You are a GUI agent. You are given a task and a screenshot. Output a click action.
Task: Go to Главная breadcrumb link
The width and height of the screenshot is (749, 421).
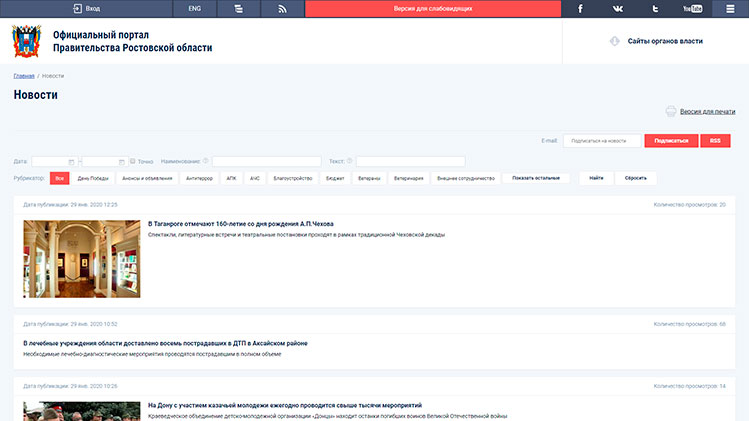(24, 76)
